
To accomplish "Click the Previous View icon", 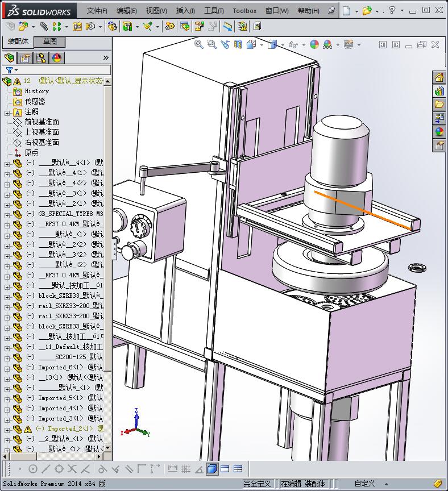I will click(225, 44).
